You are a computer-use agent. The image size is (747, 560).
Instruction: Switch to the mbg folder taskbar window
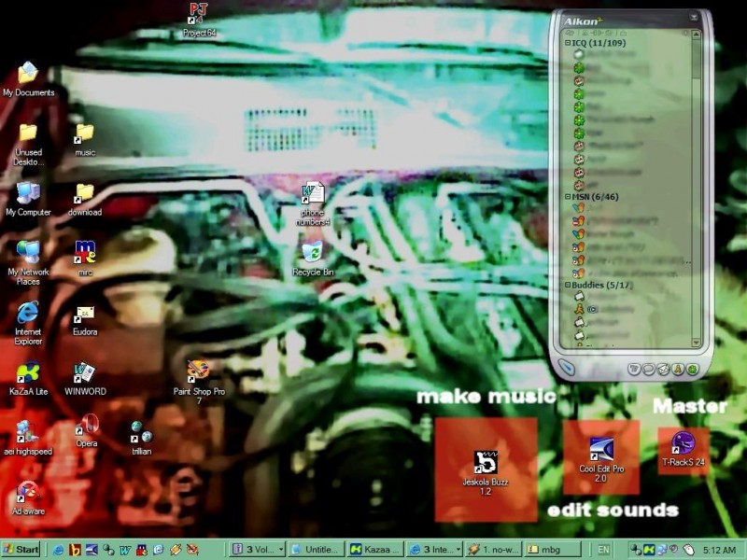coord(552,550)
